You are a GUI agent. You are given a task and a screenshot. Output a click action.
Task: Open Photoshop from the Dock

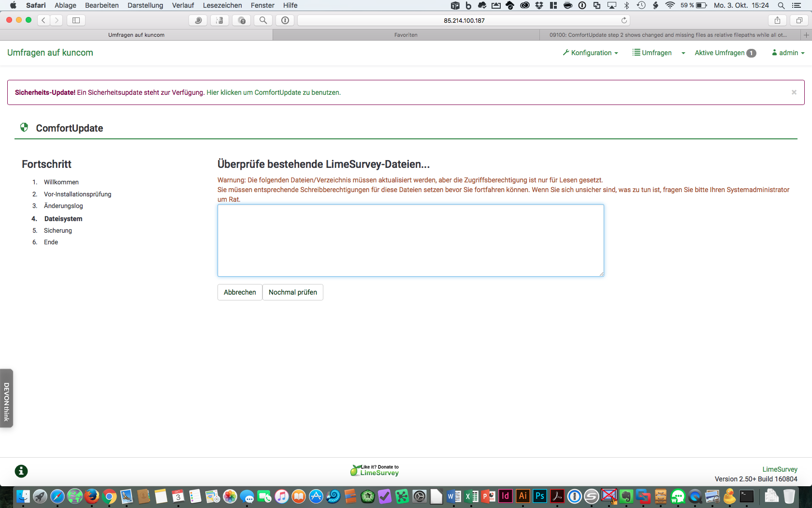tap(540, 496)
